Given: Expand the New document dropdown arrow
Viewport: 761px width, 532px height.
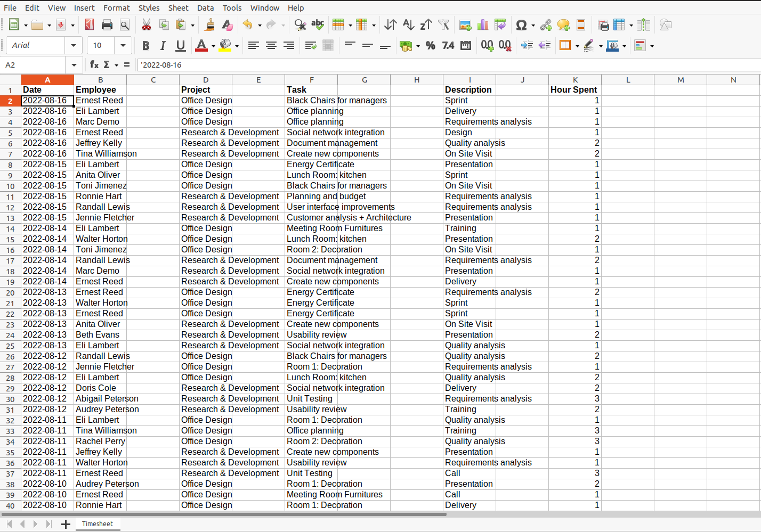Looking at the screenshot, I should (26, 26).
